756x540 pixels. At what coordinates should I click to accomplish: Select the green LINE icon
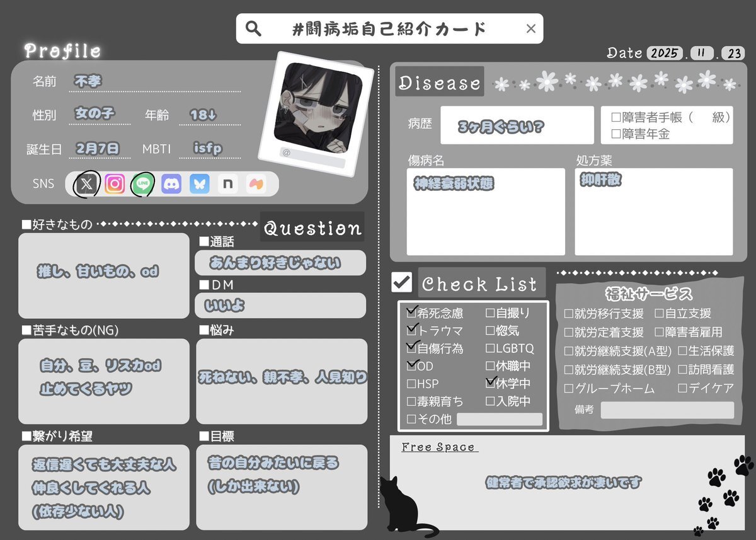pyautogui.click(x=143, y=184)
